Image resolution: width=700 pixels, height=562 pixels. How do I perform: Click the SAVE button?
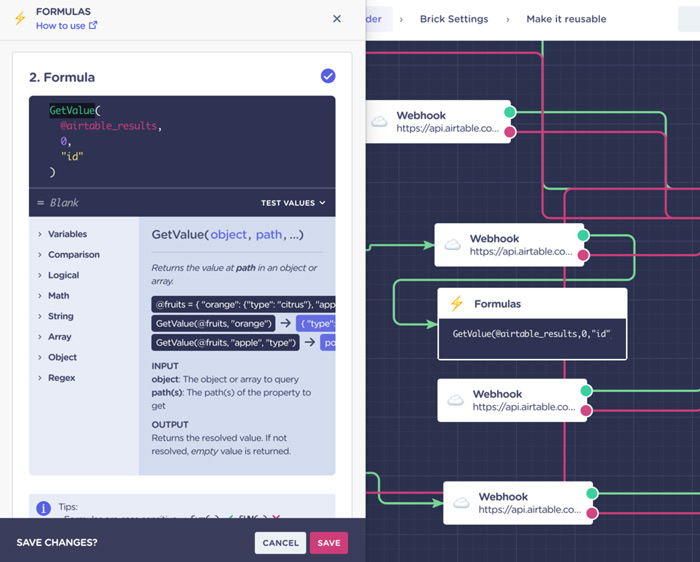pos(329,543)
